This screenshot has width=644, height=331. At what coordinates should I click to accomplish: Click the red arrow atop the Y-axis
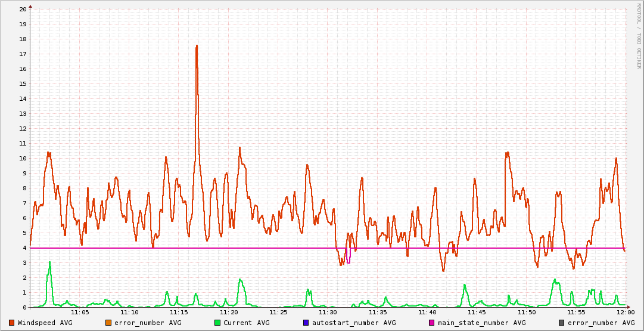(x=30, y=6)
